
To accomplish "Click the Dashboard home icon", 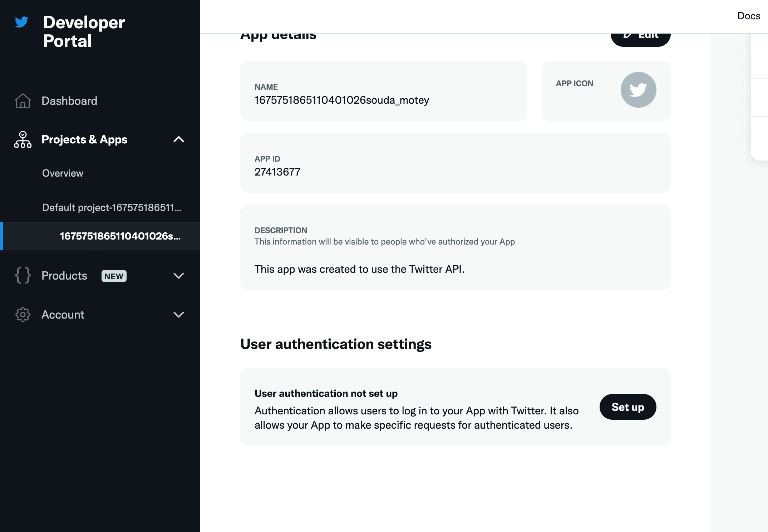I will 23,101.
